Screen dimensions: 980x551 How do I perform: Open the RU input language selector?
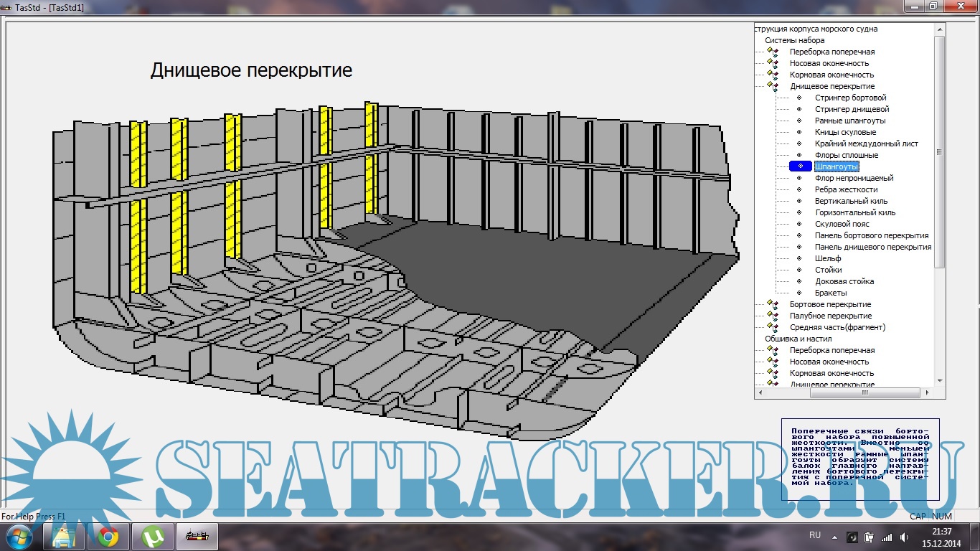point(815,536)
